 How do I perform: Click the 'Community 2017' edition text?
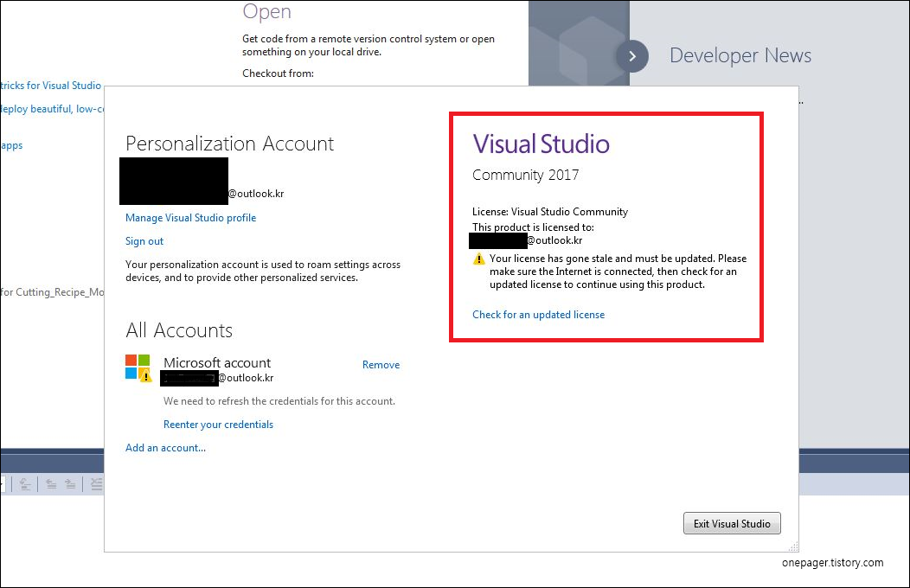coord(525,175)
